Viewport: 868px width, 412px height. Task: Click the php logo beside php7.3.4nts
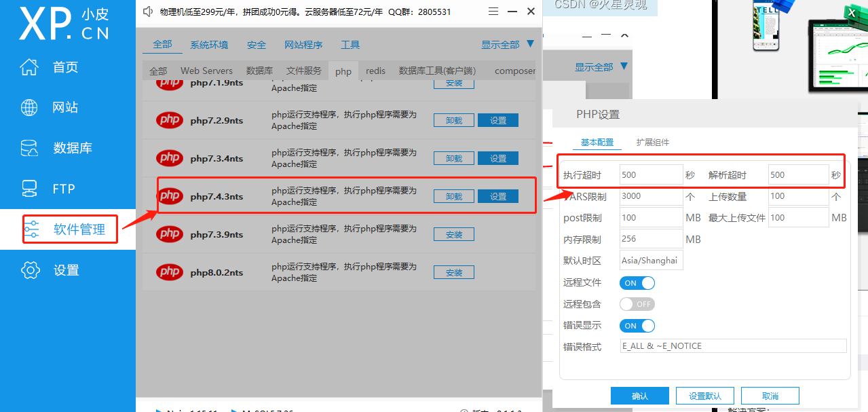170,158
